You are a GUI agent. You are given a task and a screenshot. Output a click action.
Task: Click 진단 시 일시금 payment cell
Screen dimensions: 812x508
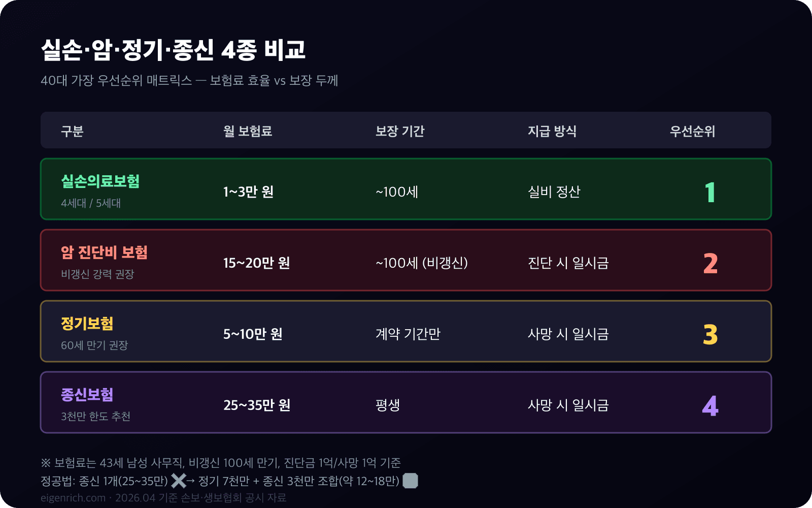[x=568, y=263]
